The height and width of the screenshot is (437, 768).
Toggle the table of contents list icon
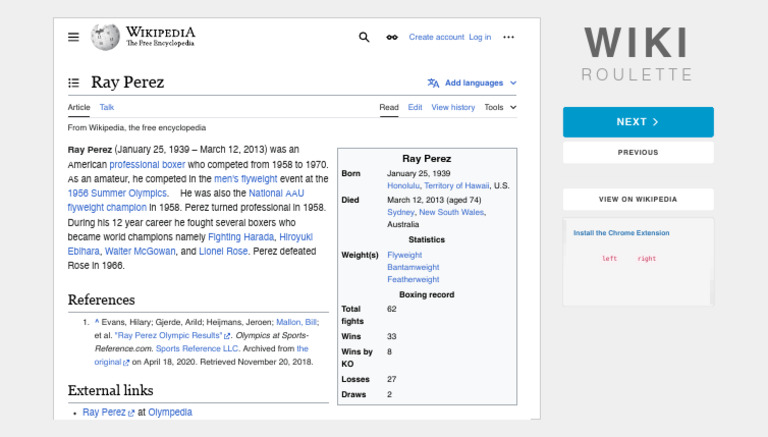tap(73, 83)
